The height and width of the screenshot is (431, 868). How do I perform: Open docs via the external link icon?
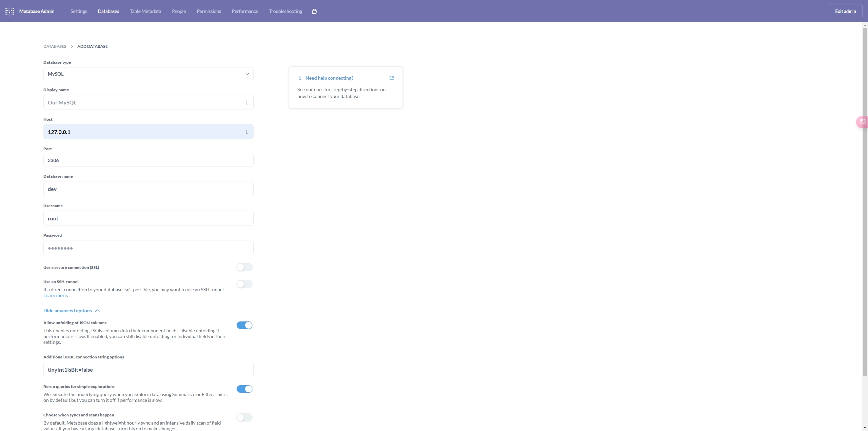tap(391, 78)
